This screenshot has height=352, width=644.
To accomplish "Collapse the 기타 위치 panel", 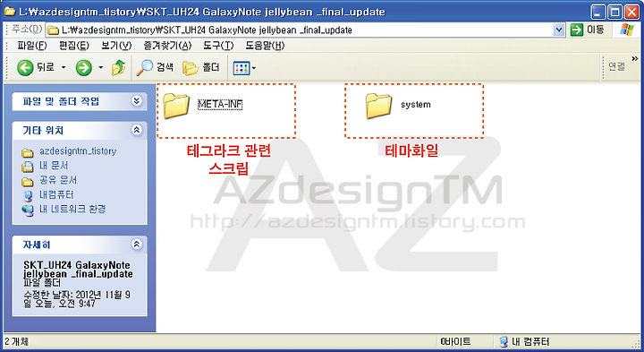I will point(136,130).
